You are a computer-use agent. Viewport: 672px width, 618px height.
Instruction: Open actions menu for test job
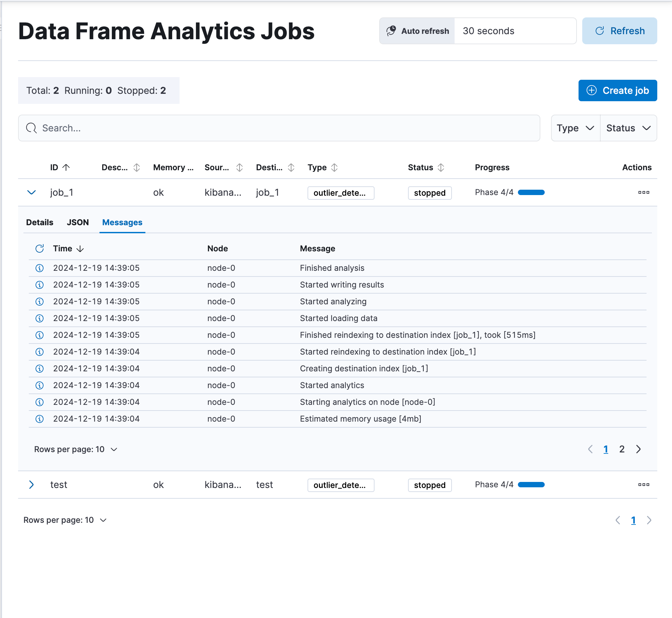coord(644,485)
